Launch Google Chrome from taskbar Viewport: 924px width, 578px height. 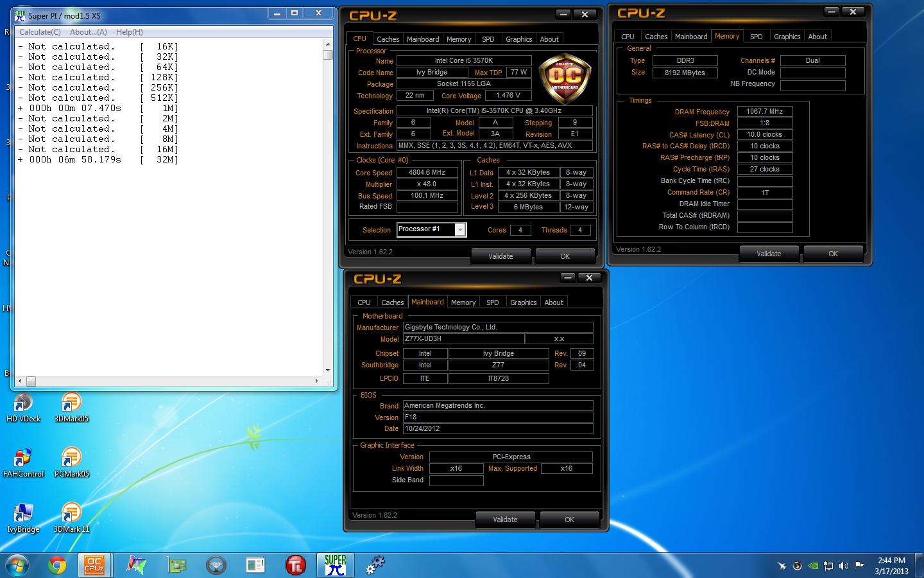pos(57,565)
